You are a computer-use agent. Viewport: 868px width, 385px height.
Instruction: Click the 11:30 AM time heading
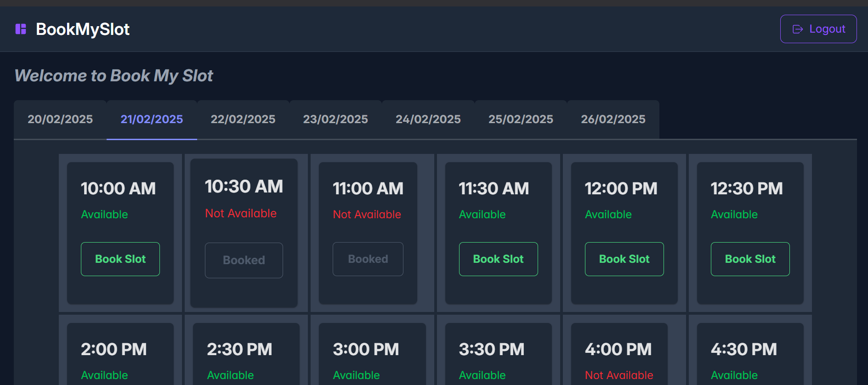click(x=494, y=188)
